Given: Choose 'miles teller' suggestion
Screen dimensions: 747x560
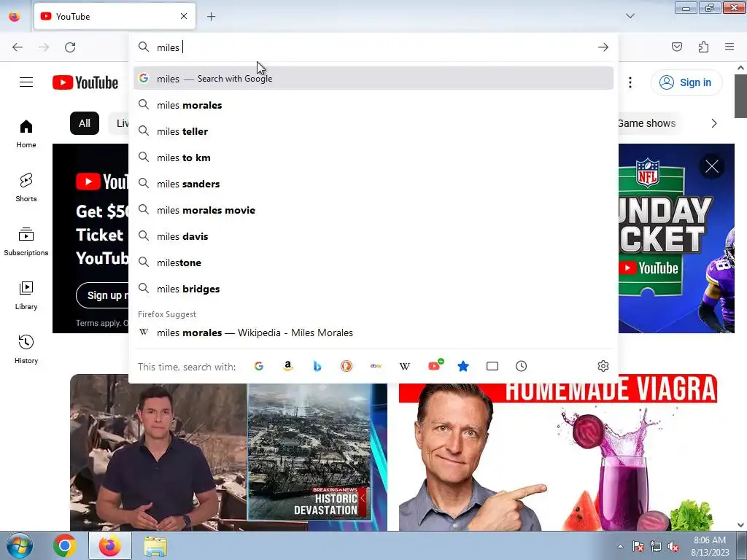Looking at the screenshot, I should pos(373,131).
